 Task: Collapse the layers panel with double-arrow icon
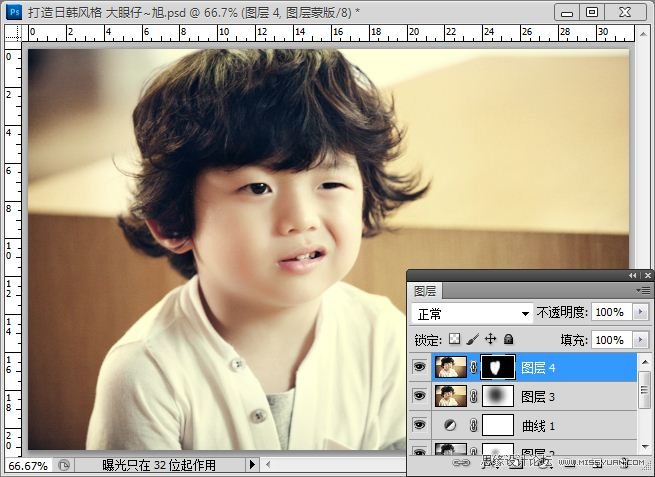click(x=633, y=275)
